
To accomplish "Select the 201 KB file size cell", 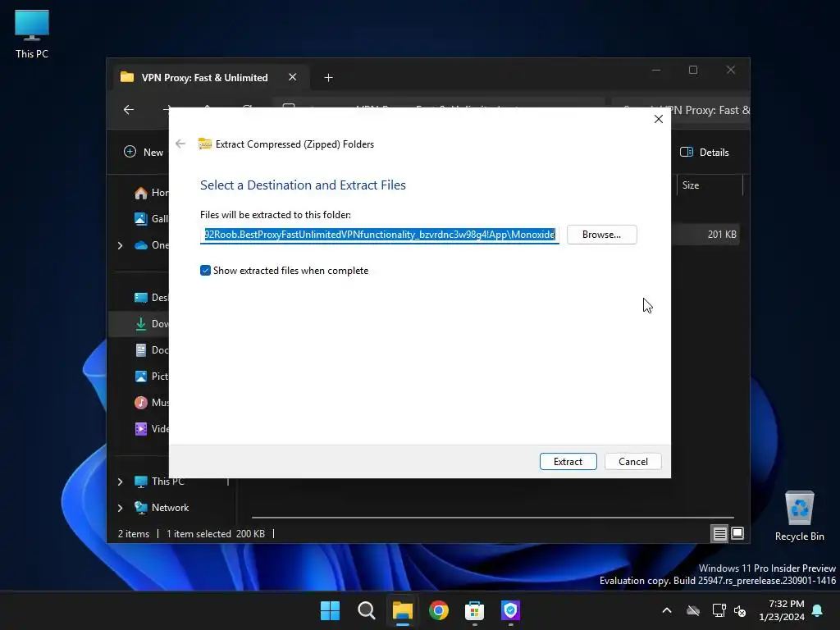I will coord(722,235).
